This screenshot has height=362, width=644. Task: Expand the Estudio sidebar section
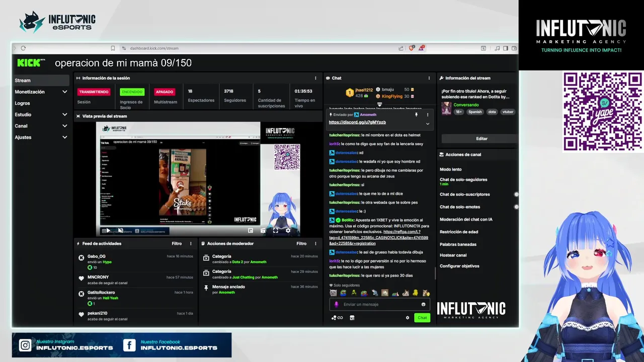64,115
